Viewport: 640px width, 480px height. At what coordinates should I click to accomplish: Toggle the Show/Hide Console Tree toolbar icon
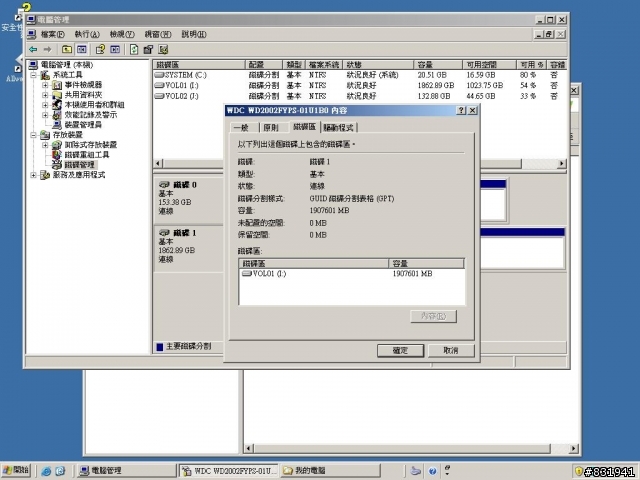click(82, 49)
